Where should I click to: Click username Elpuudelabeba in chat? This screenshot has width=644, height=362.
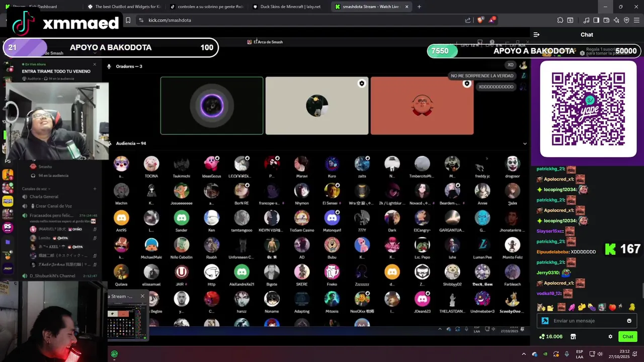[552, 252]
